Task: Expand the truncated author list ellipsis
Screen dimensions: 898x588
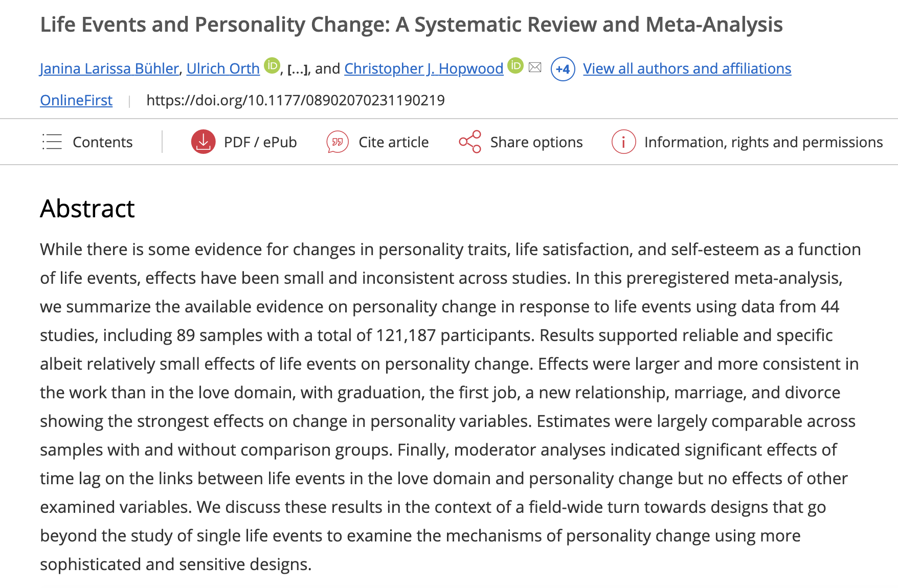Action: point(298,70)
